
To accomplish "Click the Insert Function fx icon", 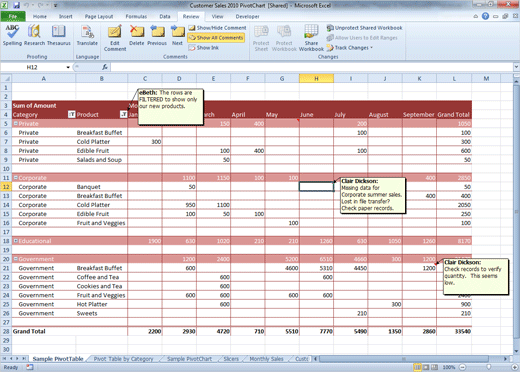I will [x=105, y=67].
